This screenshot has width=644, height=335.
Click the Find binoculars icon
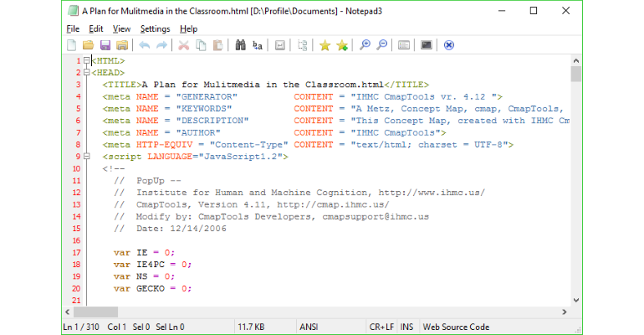coord(240,45)
